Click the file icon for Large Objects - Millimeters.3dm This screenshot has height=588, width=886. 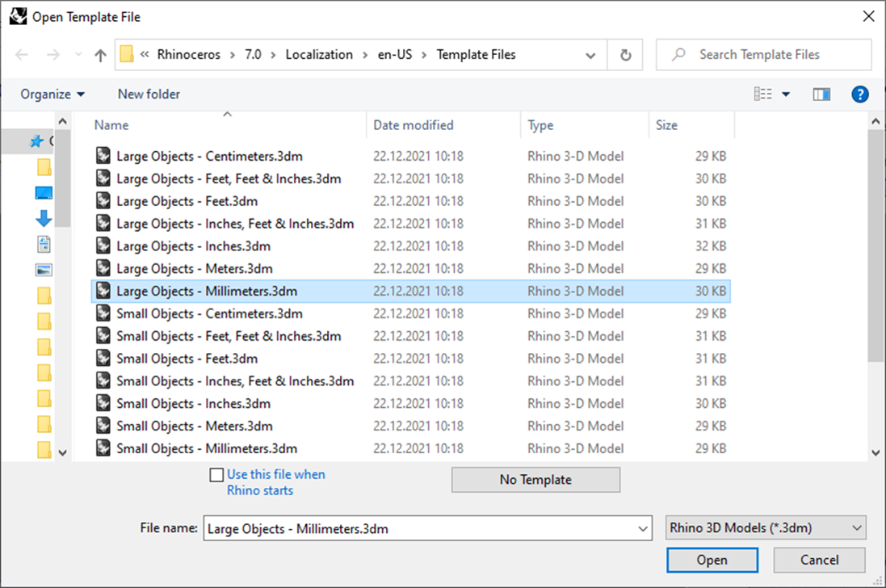(103, 291)
